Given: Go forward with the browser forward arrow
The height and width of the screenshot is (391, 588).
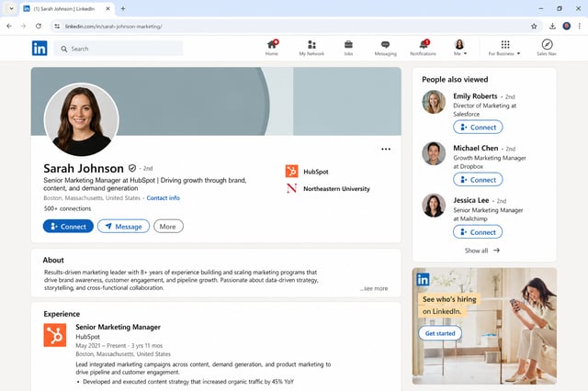Looking at the screenshot, I should coord(23,27).
